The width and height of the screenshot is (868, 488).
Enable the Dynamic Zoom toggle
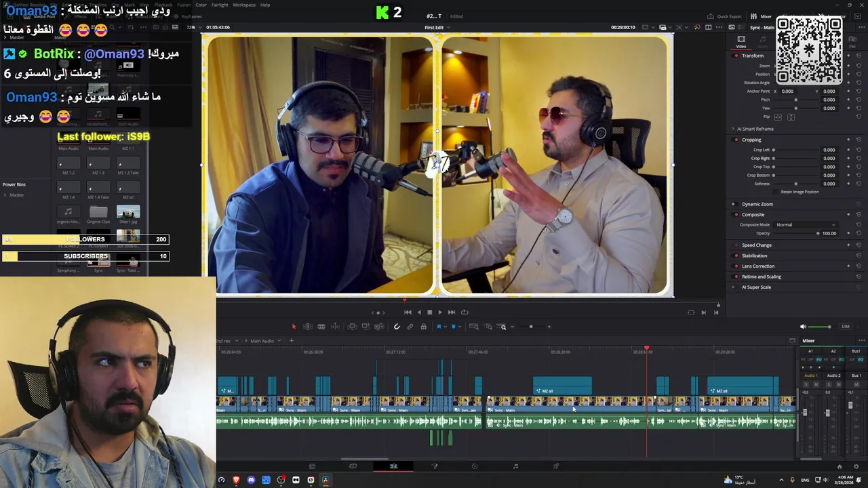pos(733,204)
